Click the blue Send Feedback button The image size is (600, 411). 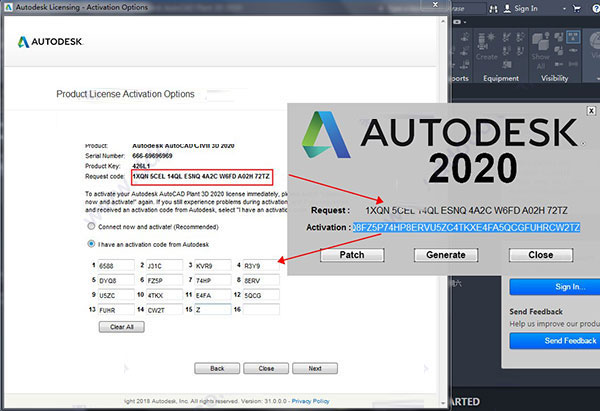point(555,341)
